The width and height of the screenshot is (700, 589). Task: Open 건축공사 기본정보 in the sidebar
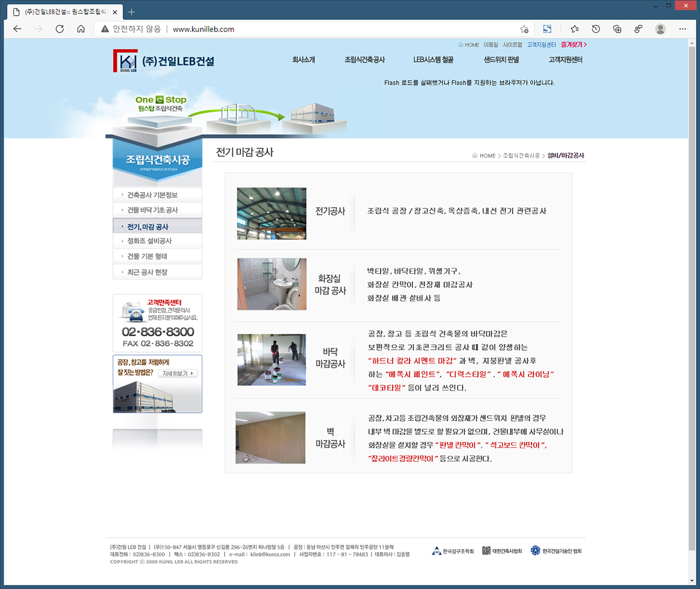[152, 195]
